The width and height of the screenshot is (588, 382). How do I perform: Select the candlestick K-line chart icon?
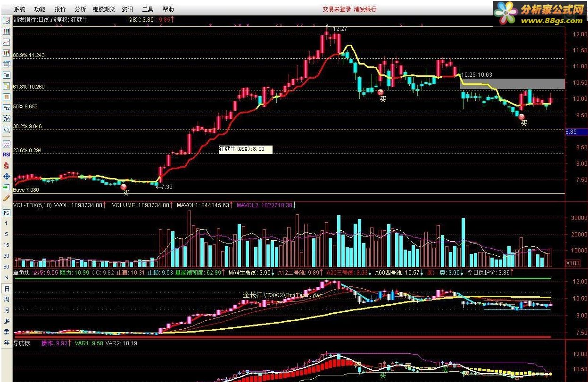pos(7,53)
